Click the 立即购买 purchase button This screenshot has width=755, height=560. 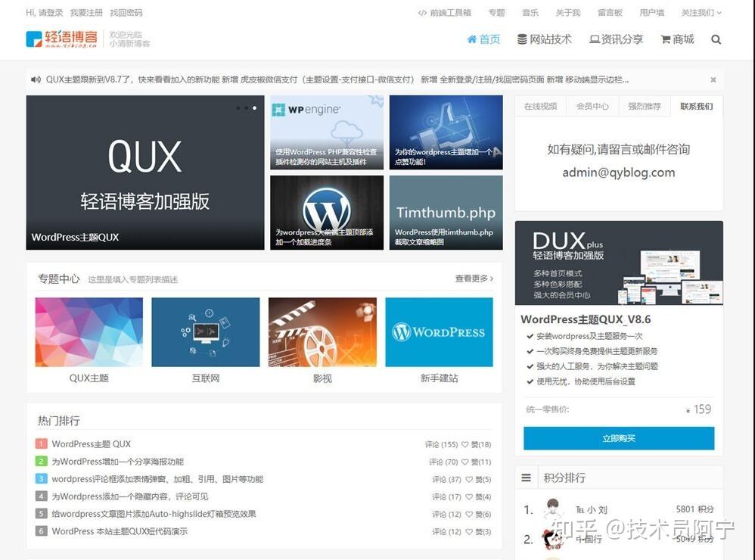click(x=618, y=438)
